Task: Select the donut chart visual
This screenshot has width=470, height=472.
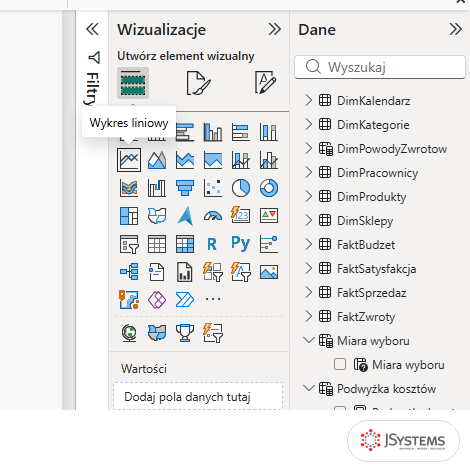Action: click(x=269, y=188)
